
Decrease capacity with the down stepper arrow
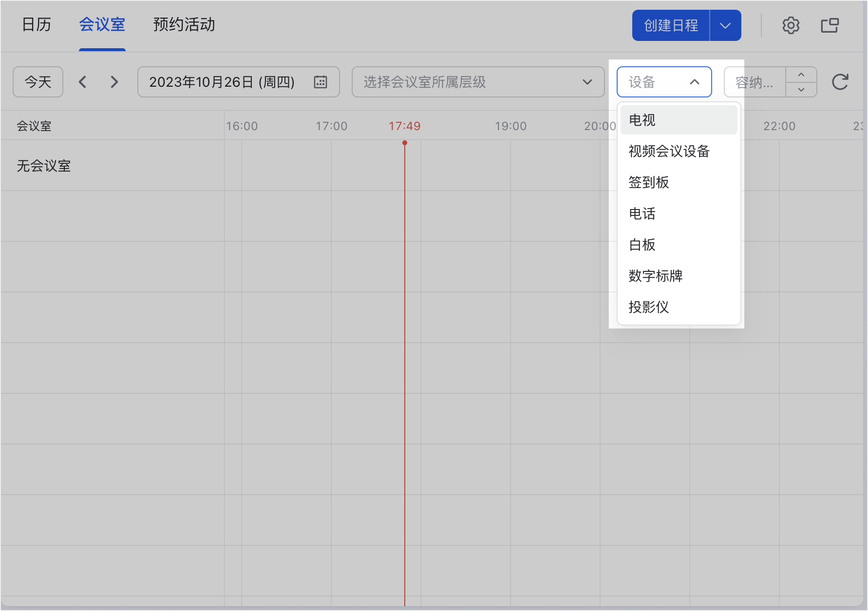(x=801, y=90)
